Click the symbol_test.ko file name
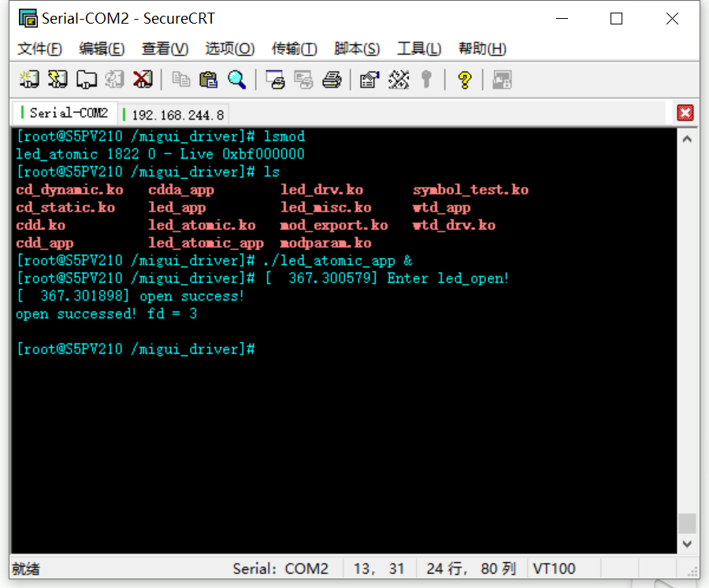Image resolution: width=709 pixels, height=588 pixels. (x=470, y=189)
